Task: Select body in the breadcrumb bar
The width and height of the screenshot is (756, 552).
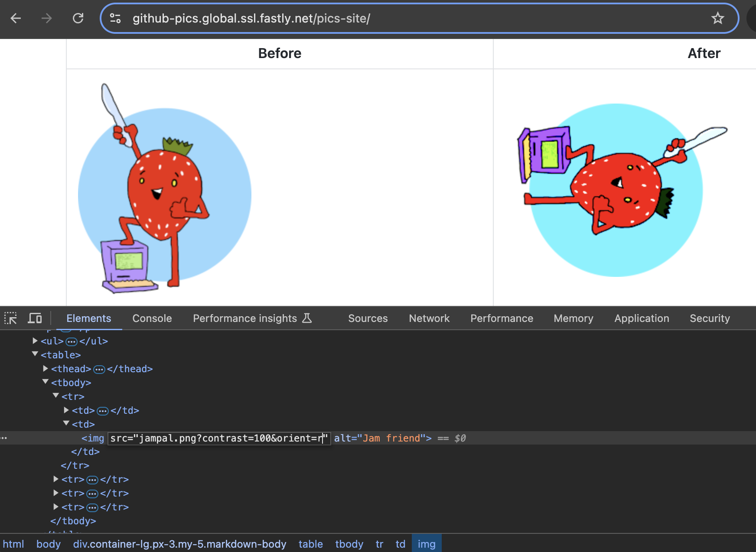Action: click(48, 544)
